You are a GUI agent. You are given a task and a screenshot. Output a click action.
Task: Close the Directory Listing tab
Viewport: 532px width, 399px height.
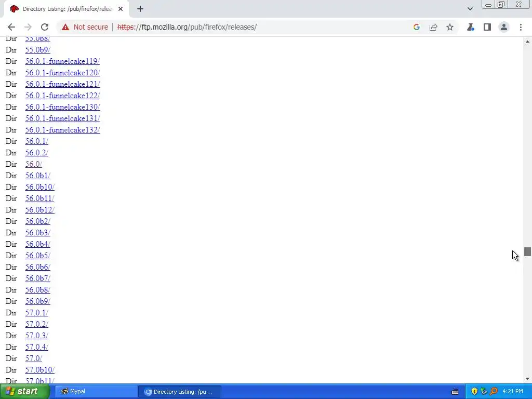coord(121,9)
